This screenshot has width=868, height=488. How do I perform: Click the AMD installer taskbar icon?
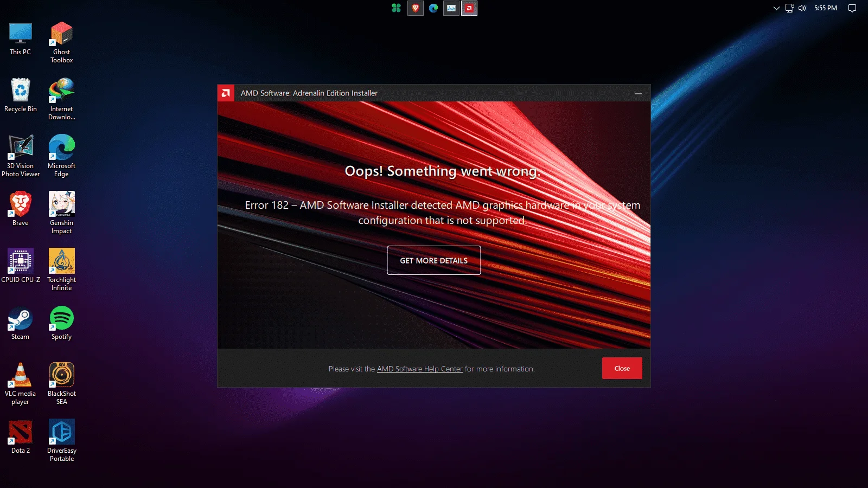coord(469,8)
